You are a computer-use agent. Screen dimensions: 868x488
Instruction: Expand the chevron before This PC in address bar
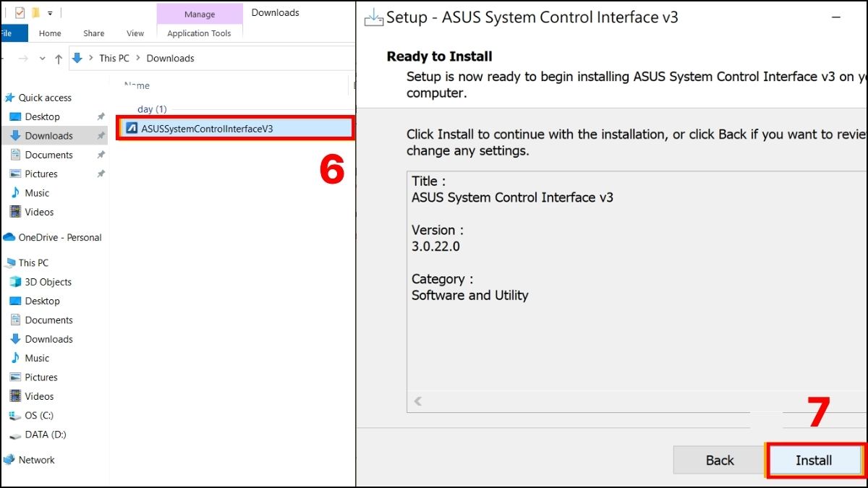(x=91, y=59)
